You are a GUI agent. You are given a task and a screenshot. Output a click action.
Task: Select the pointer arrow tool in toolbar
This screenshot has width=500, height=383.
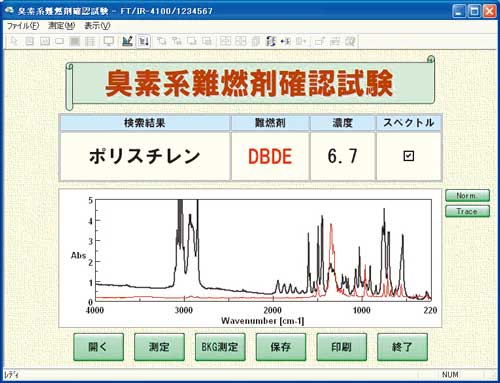(14, 41)
